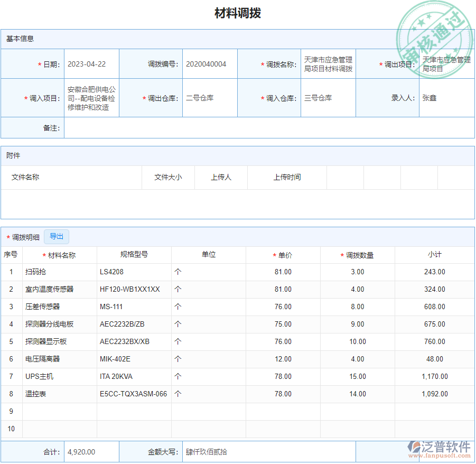476x464 pixels.
Task: Click the 附件 attachments panel header
Action: click(13, 155)
